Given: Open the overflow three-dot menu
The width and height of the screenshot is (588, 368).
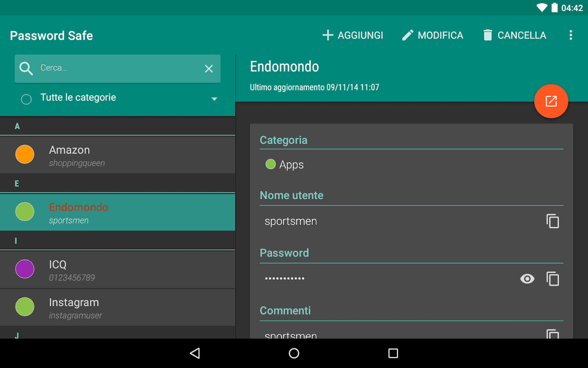Looking at the screenshot, I should click(x=570, y=35).
